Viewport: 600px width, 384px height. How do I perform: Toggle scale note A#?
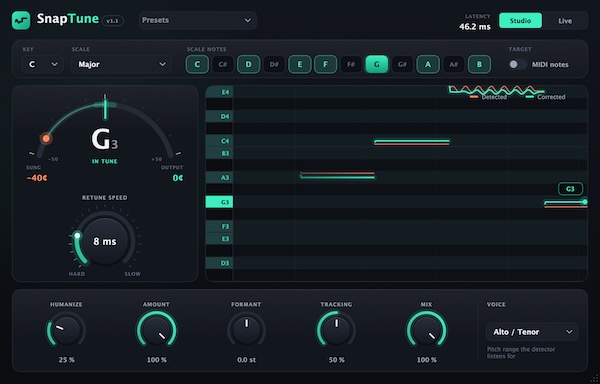click(453, 64)
